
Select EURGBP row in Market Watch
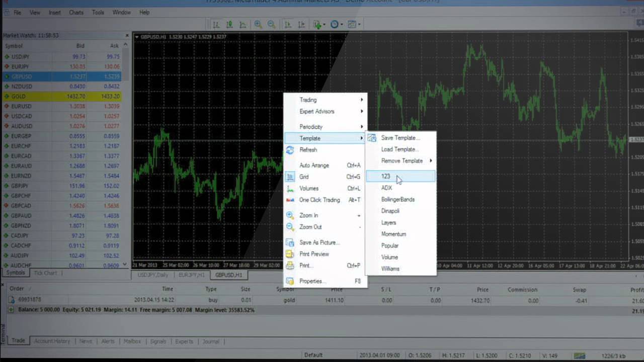(62, 136)
